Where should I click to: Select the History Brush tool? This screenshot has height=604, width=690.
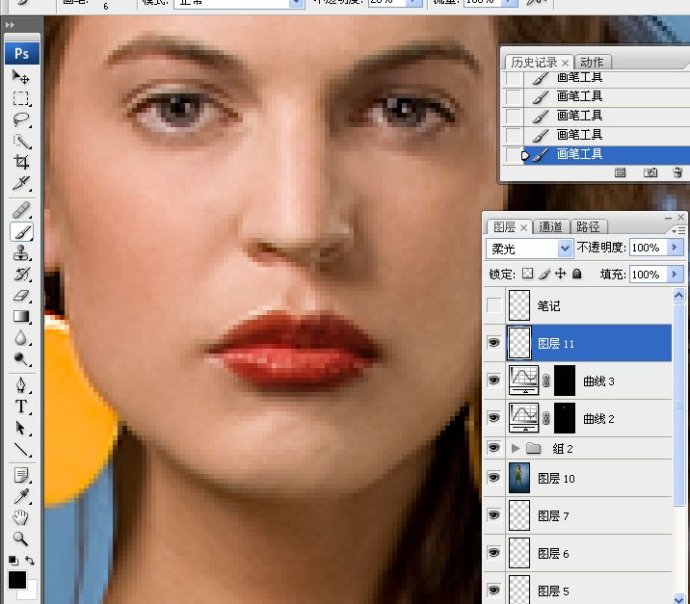[x=21, y=274]
